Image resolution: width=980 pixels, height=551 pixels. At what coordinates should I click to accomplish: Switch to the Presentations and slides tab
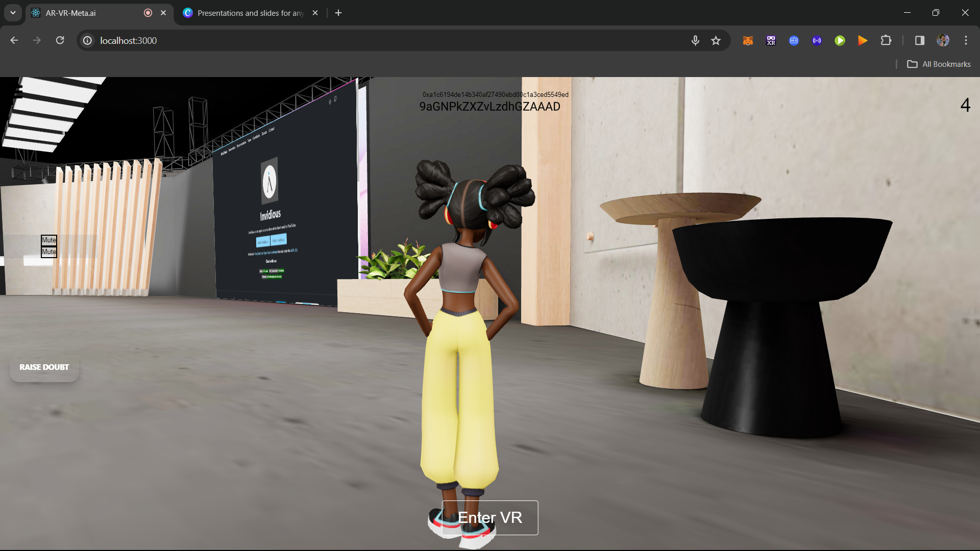[250, 13]
